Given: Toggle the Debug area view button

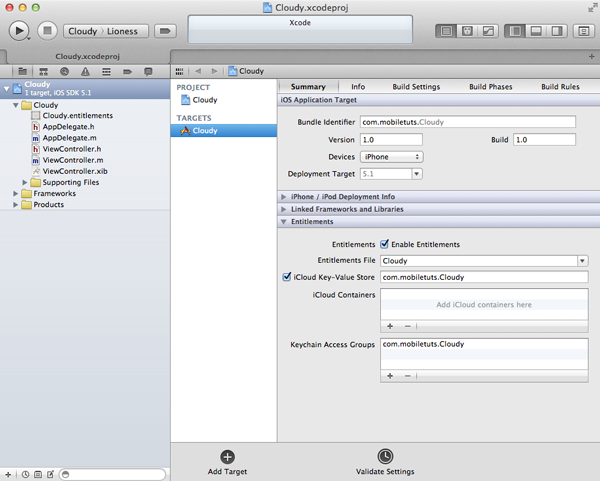Looking at the screenshot, I should (536, 31).
